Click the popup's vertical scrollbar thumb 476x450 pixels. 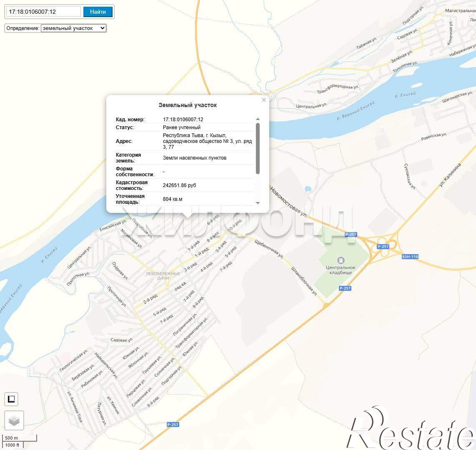coord(258,148)
